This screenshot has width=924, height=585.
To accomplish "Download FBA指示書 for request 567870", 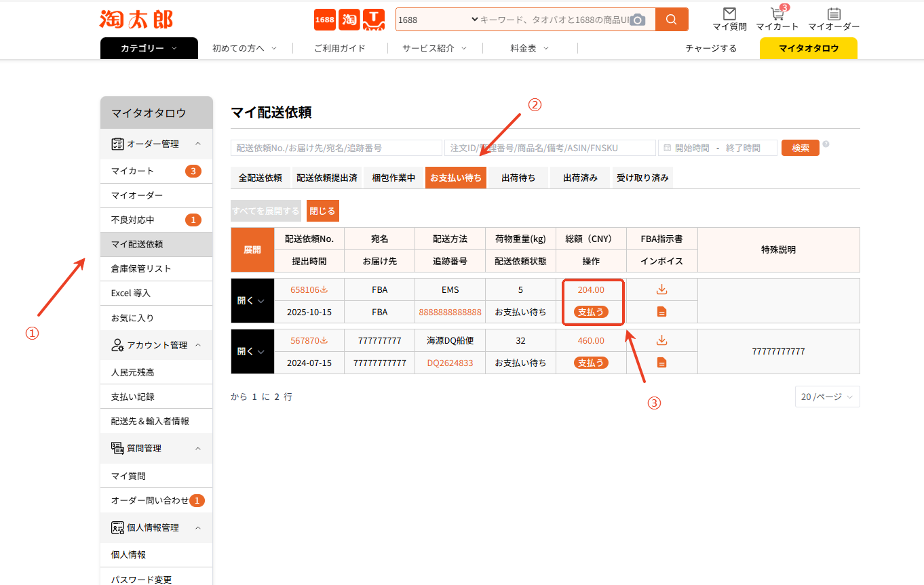I will point(661,340).
